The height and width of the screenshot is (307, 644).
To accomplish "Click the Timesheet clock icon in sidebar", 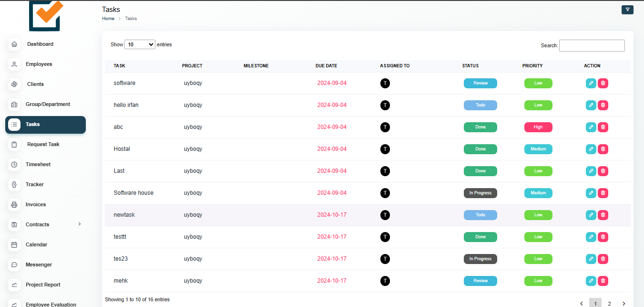I will point(14,164).
